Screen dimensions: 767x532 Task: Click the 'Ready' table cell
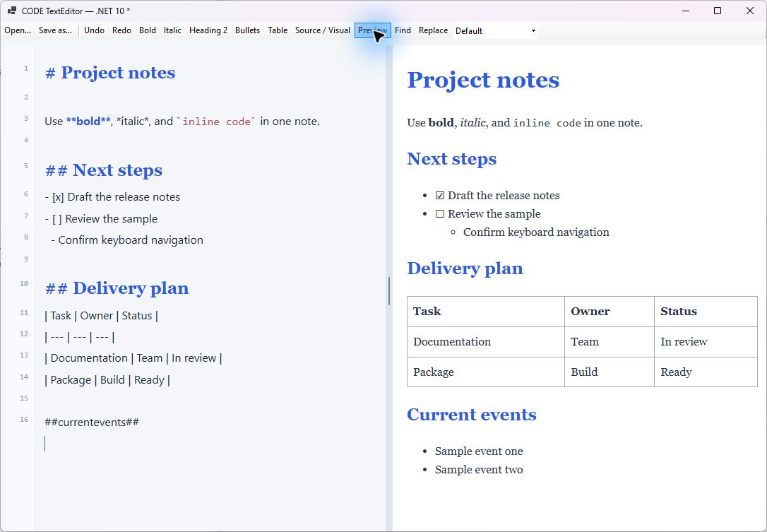coord(706,372)
